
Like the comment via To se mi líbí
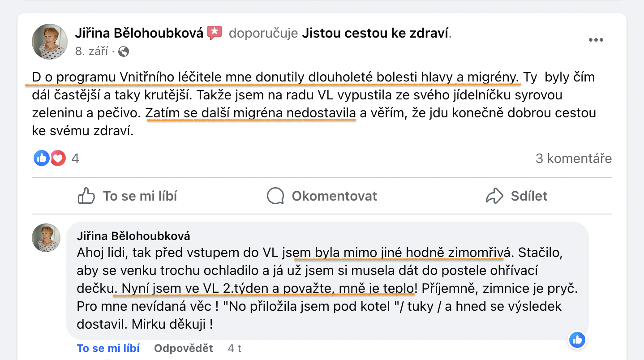click(x=108, y=348)
